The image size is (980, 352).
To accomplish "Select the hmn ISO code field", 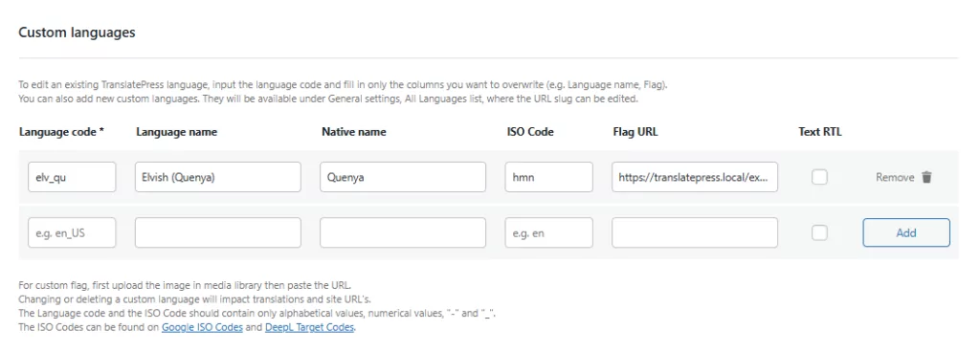I will pos(548,177).
